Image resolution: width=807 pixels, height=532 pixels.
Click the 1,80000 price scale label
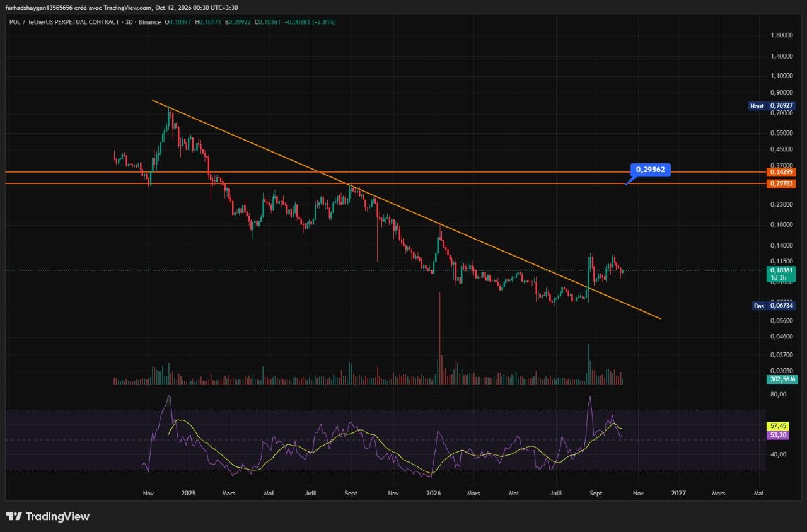click(x=782, y=35)
